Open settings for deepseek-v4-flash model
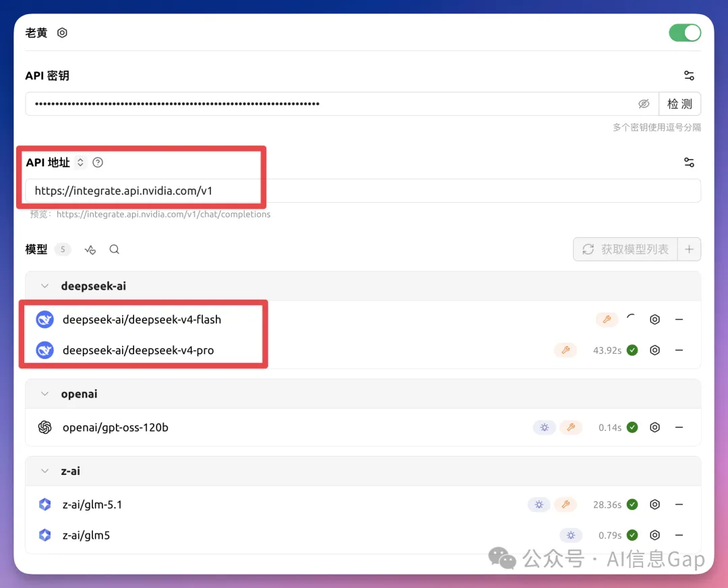The width and height of the screenshot is (728, 588). point(654,319)
